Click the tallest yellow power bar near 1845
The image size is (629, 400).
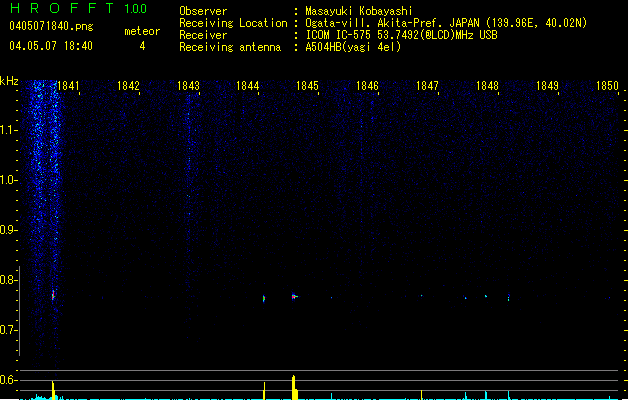294,388
